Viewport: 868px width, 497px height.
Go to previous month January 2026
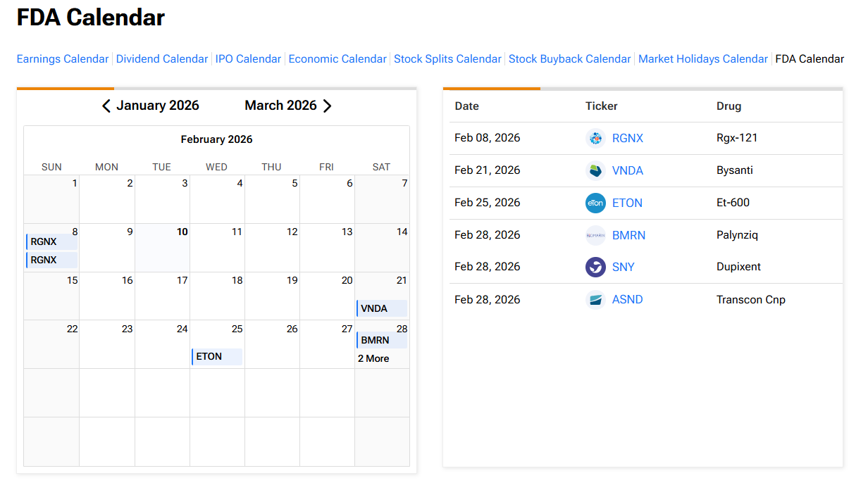click(150, 106)
